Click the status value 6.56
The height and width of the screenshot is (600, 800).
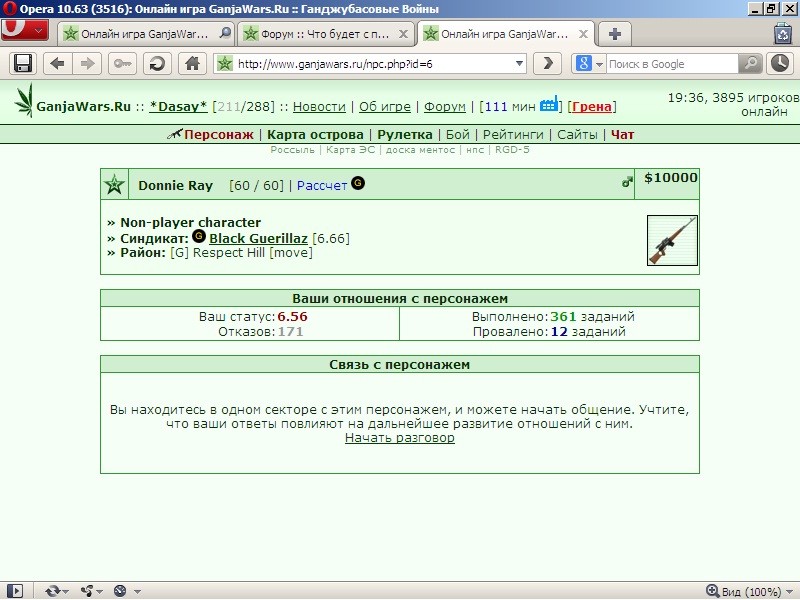pos(292,317)
